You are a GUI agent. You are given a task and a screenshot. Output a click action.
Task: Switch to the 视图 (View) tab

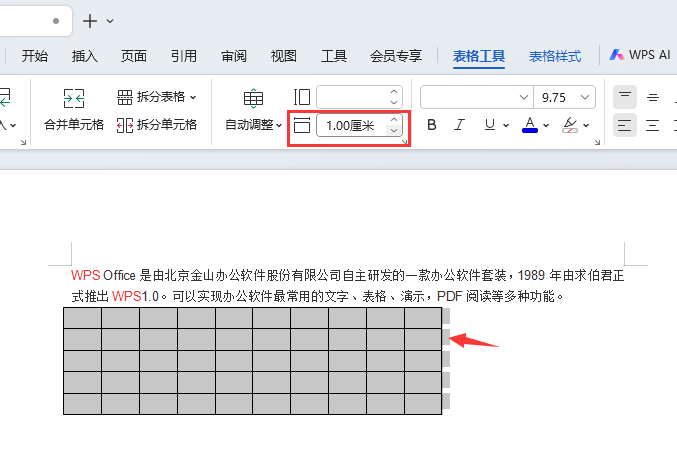284,56
